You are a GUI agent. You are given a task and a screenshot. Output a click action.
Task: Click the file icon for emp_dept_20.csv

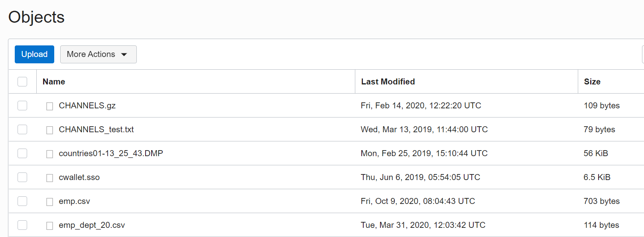[49, 225]
